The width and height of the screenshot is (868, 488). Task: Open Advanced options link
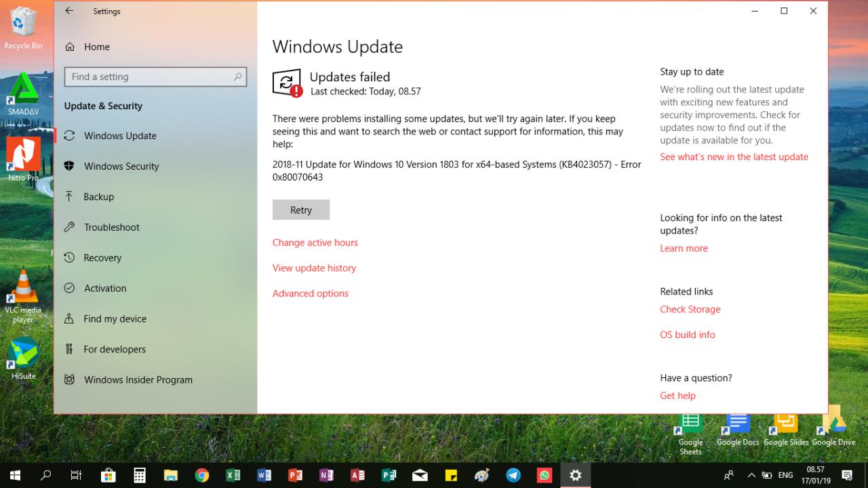(311, 293)
